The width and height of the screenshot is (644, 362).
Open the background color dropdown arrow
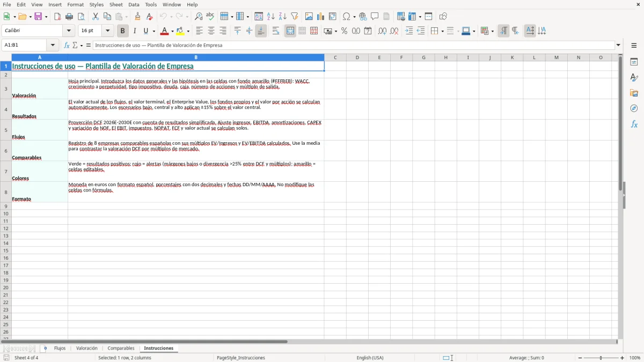[x=188, y=31]
